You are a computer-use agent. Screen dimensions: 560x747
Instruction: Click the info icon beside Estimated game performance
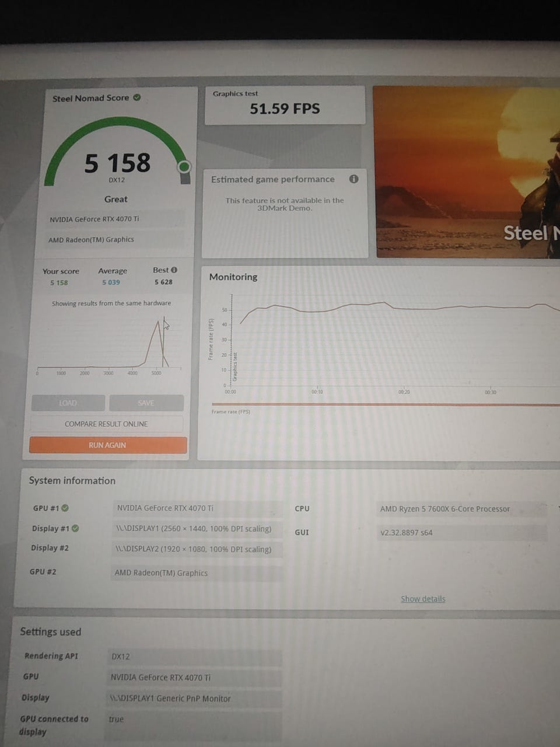(x=353, y=179)
